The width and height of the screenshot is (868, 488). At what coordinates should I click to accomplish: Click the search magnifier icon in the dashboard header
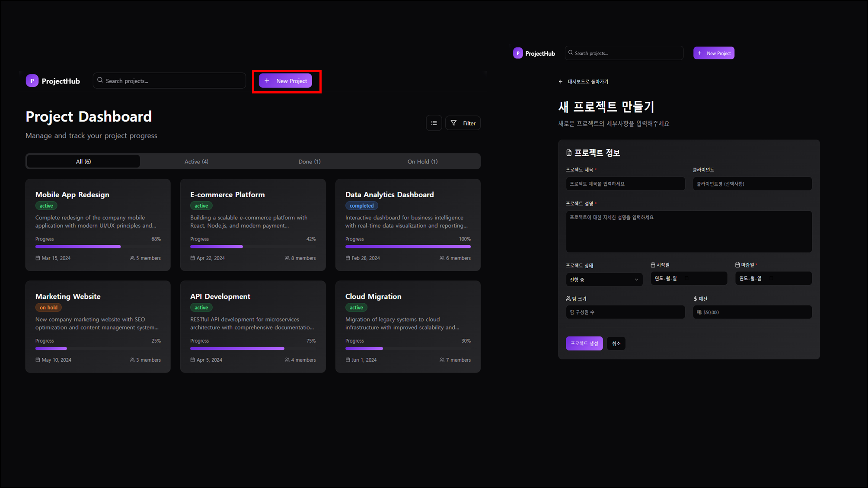[100, 80]
